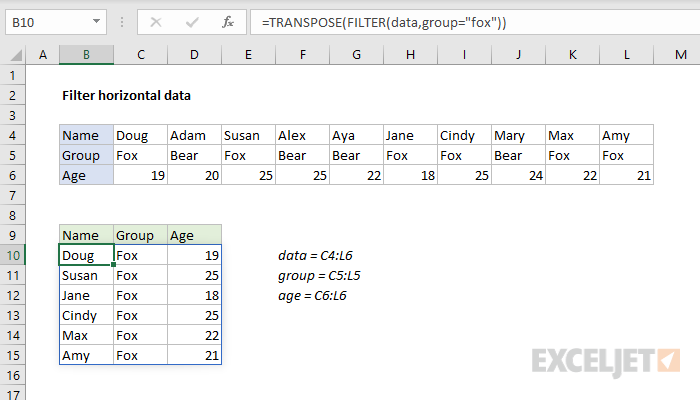Viewport: 700px width, 400px height.
Task: Click the Enter checkmark formula button
Action: 192,22
